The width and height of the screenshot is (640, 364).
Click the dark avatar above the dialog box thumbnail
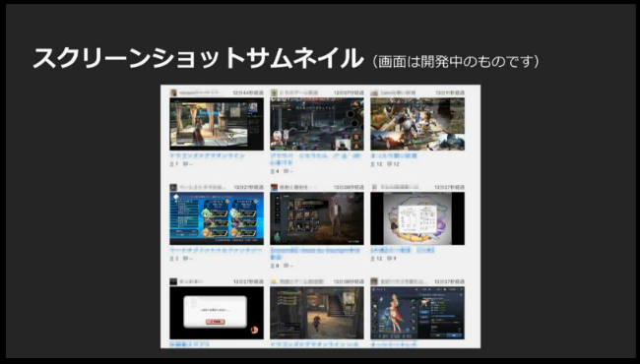(x=173, y=281)
